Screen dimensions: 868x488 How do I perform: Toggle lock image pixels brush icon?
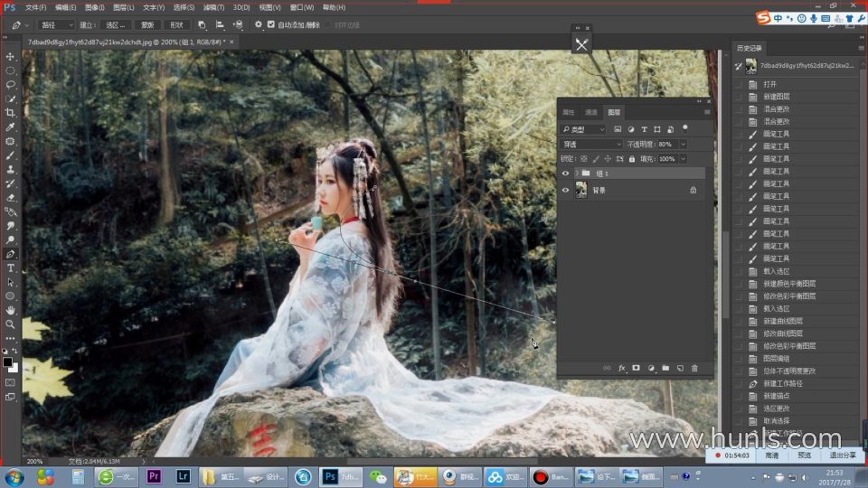click(x=596, y=159)
